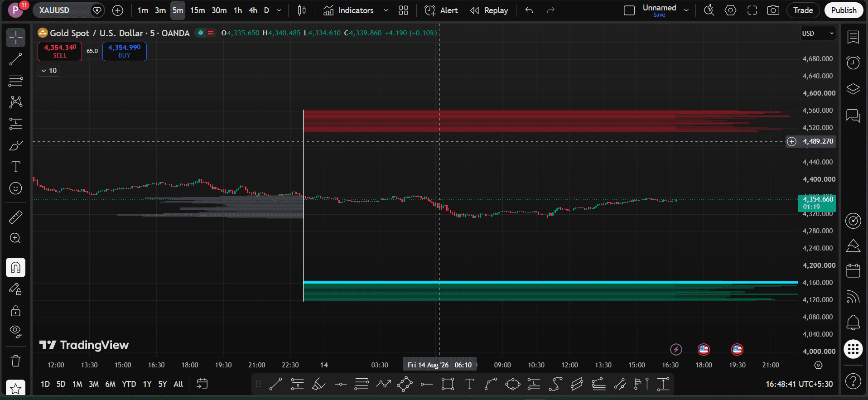Take a chart snapshot with camera icon
Image resolution: width=868 pixels, height=400 pixels.
[x=773, y=10]
